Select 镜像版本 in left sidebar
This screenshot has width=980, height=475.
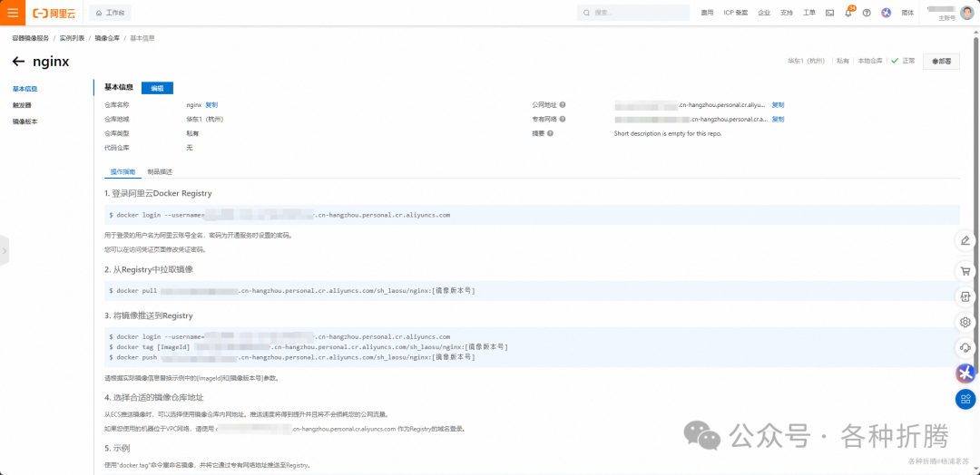pyautogui.click(x=25, y=121)
